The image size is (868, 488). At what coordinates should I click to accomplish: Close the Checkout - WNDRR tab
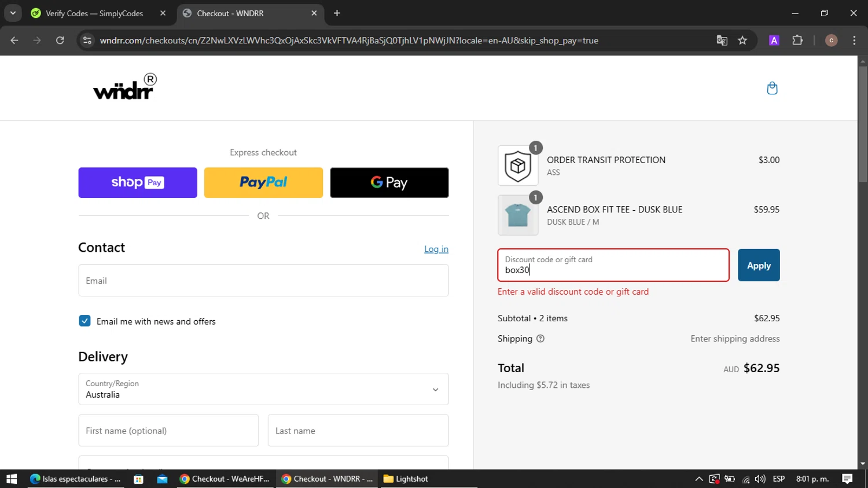click(314, 13)
